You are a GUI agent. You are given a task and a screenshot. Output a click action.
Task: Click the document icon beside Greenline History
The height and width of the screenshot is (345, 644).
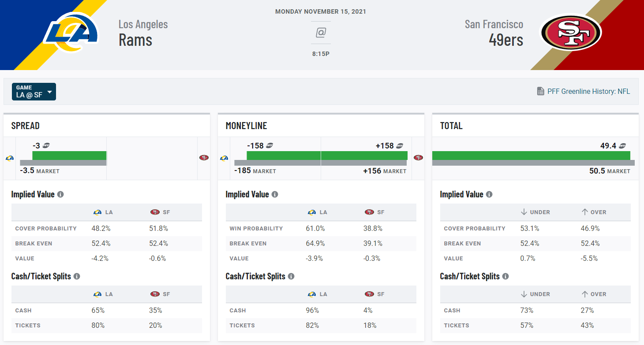click(540, 92)
